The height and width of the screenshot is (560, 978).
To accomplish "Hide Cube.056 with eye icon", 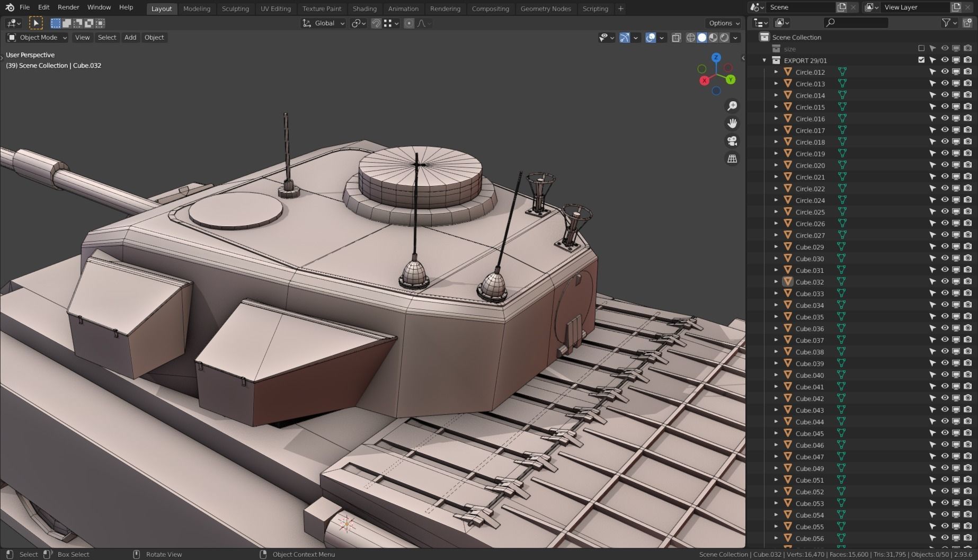I will (945, 538).
